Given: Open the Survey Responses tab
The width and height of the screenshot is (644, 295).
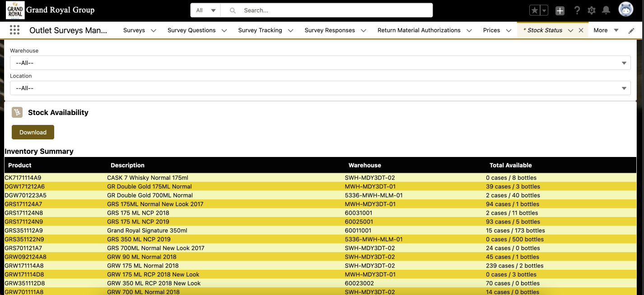Looking at the screenshot, I should pyautogui.click(x=330, y=30).
